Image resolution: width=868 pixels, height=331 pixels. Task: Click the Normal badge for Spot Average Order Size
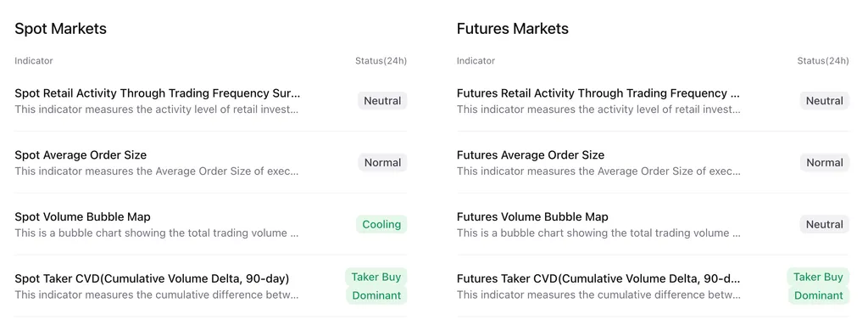(382, 162)
